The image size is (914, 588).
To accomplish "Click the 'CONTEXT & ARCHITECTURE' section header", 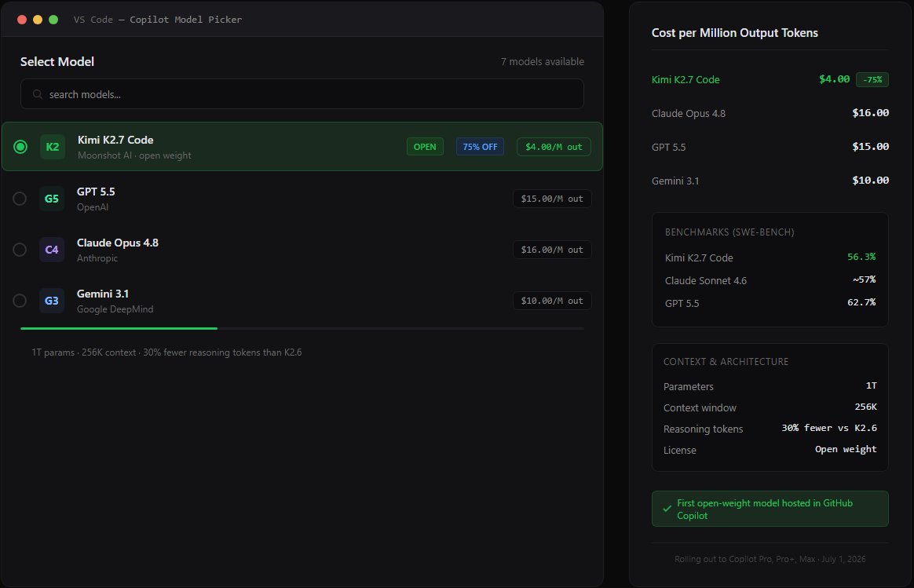I will point(726,362).
